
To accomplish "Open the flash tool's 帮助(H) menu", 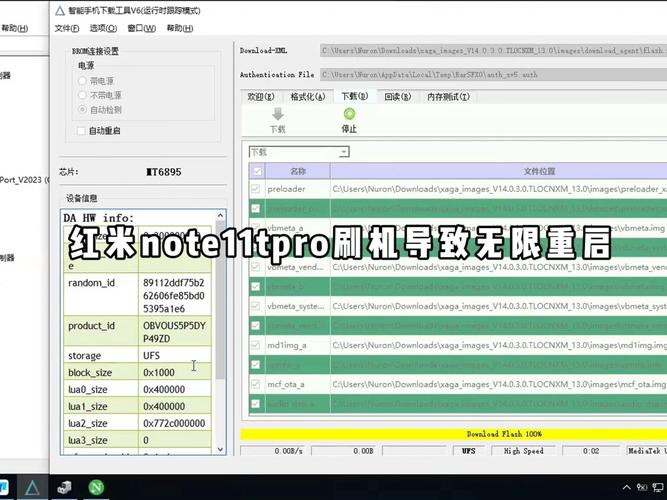I will pyautogui.click(x=180, y=29).
